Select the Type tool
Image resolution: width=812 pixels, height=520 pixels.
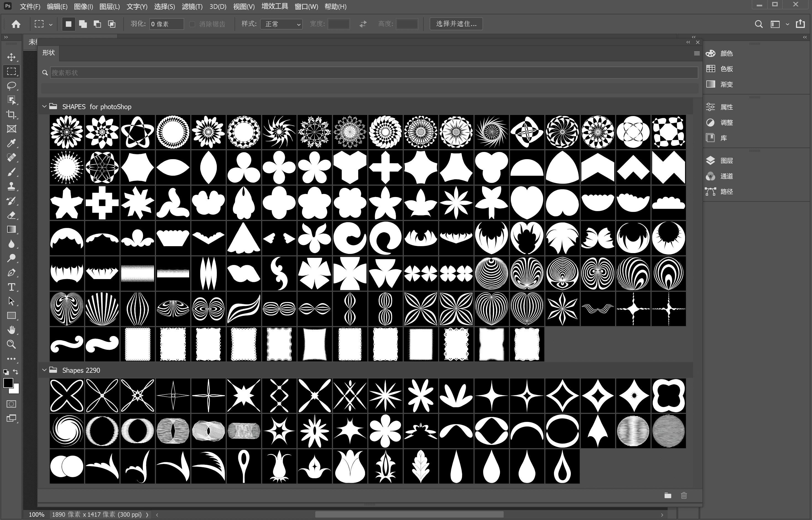pos(12,287)
